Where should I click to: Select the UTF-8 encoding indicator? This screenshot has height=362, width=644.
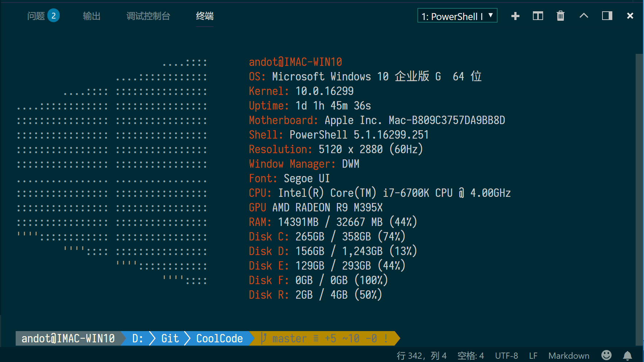[x=506, y=355]
